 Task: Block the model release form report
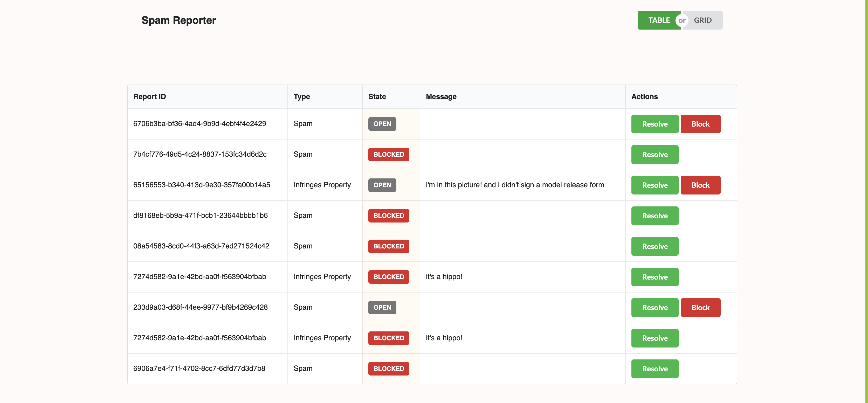pyautogui.click(x=700, y=185)
